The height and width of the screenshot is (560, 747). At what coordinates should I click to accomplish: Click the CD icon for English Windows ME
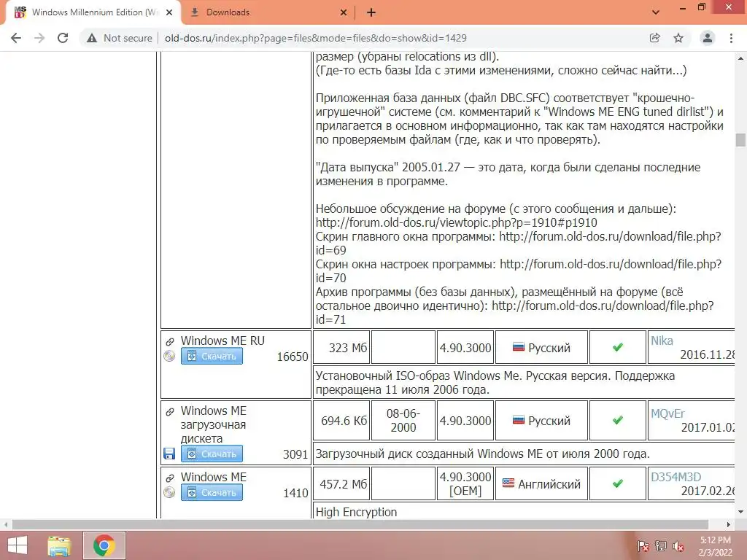pyautogui.click(x=169, y=492)
